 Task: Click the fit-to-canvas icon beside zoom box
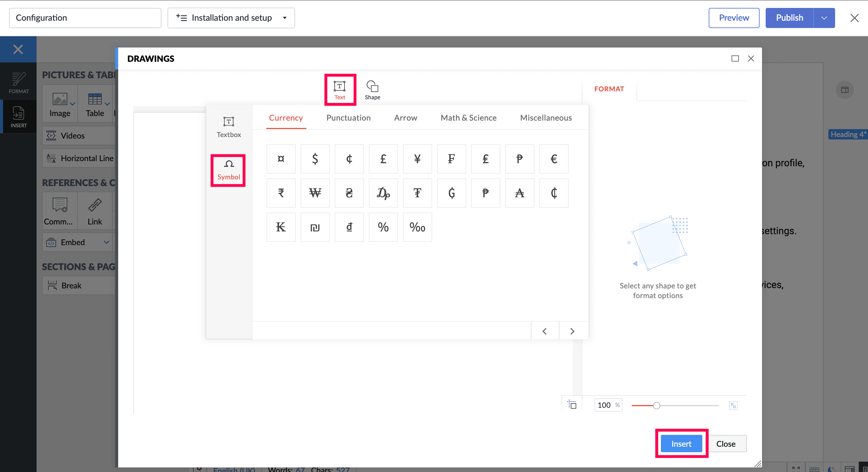coord(572,405)
